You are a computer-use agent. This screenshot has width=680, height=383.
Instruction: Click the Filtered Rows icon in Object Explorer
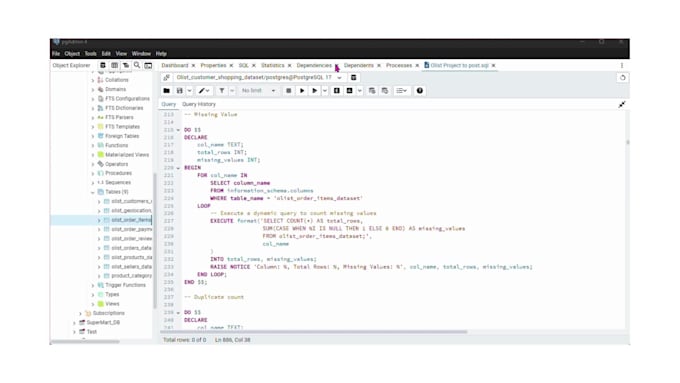pyautogui.click(x=125, y=65)
